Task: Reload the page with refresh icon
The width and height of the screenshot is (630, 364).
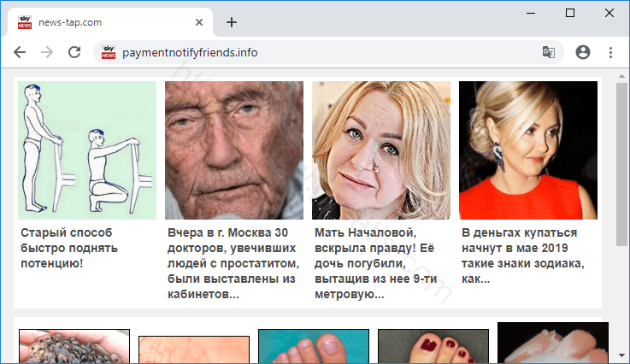Action: [x=74, y=52]
